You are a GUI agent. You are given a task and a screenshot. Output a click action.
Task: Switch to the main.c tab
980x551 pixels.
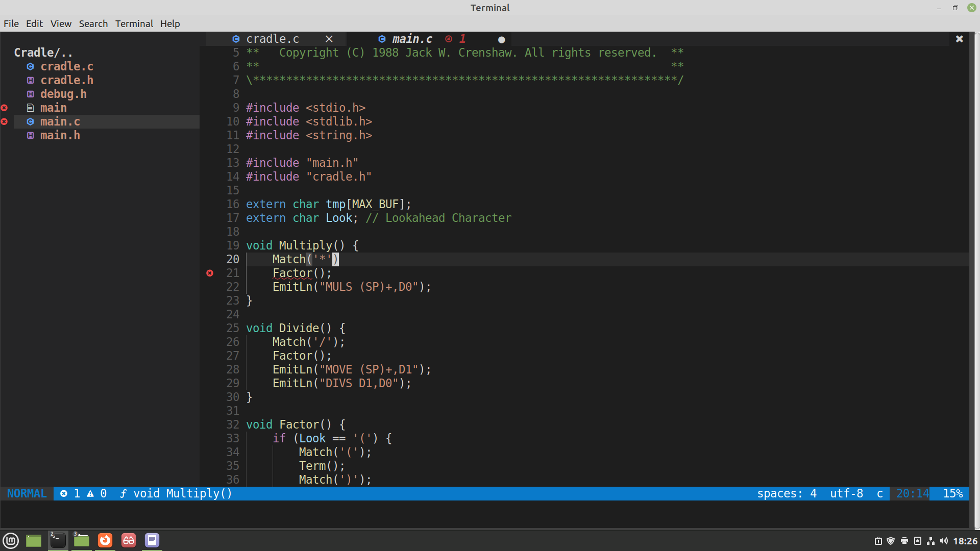pos(412,39)
